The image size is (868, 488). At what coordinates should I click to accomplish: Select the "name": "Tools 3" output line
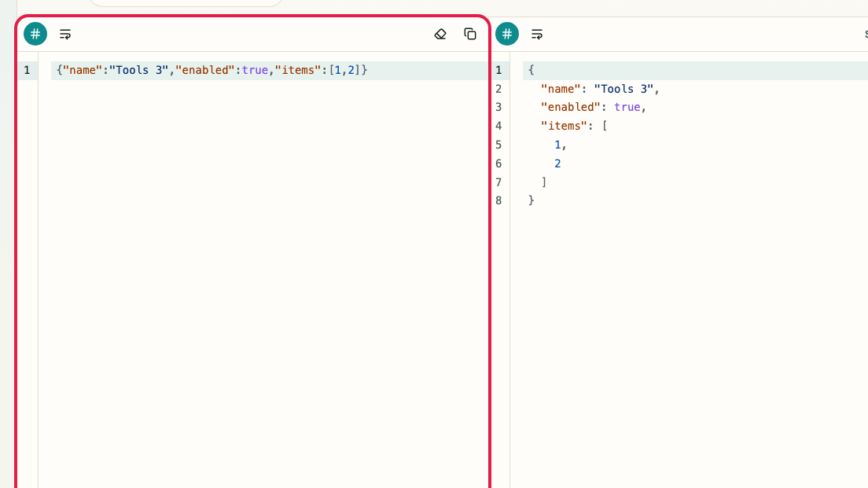click(600, 89)
